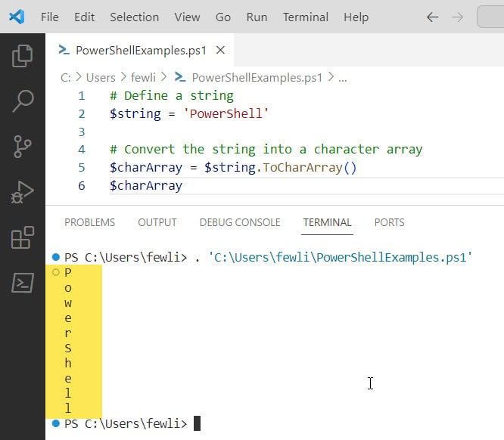Image resolution: width=504 pixels, height=440 pixels.
Task: Click first 'PS C:\Users\fewli>' prompt text
Action: tap(126, 257)
